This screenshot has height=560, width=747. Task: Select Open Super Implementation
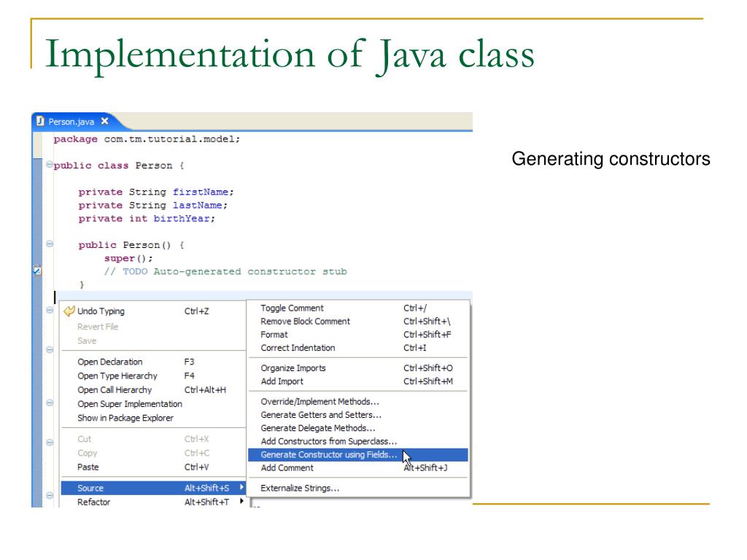tap(153, 404)
